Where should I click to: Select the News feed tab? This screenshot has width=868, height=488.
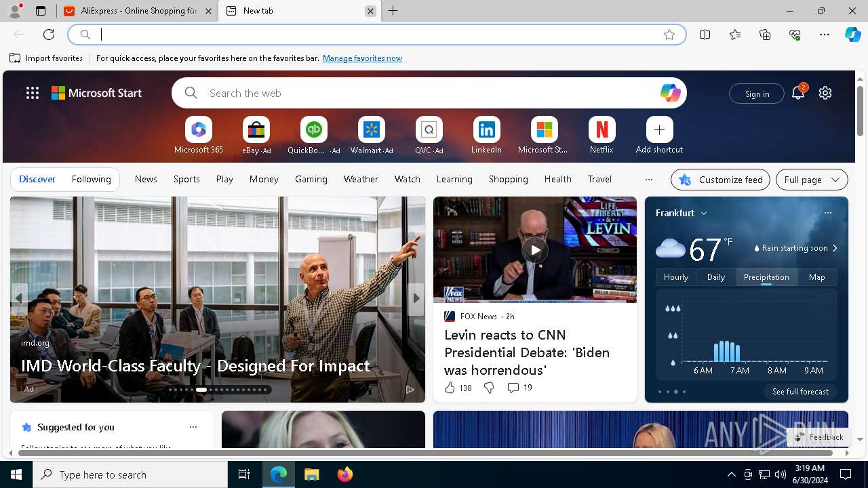146,179
